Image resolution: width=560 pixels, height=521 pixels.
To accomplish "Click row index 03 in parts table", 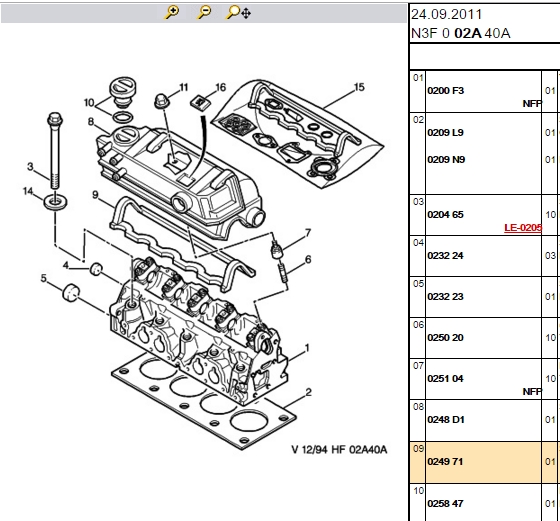I will click(418, 202).
